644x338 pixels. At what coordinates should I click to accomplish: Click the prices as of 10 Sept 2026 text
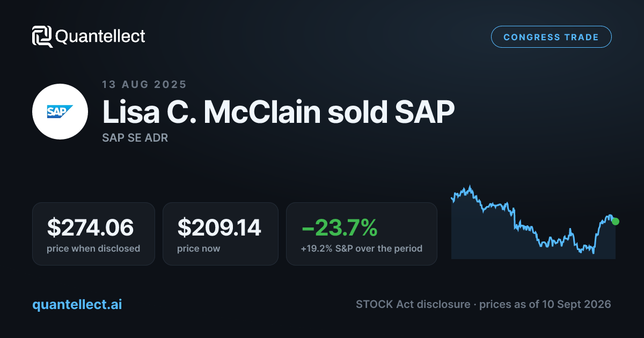pyautogui.click(x=545, y=304)
